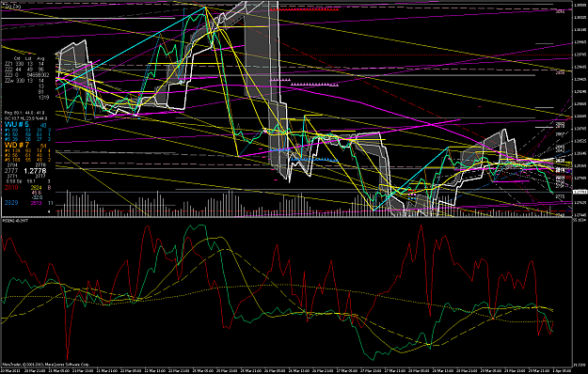Screen dimensions: 588x374
Task: Click the yellow 2824 level value
Action: [37, 187]
